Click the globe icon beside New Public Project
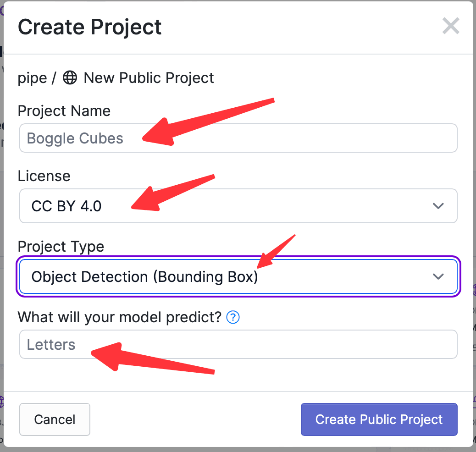This screenshot has height=452, width=476. pos(70,78)
